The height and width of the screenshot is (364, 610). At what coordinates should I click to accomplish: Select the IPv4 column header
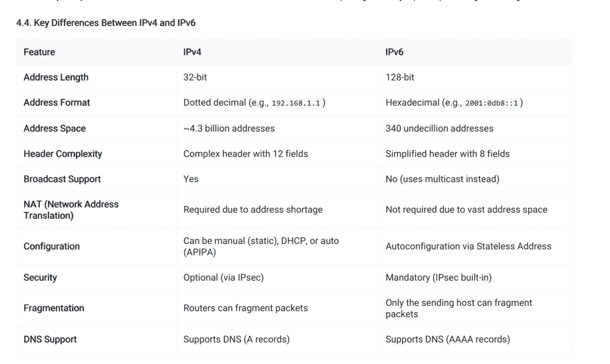pyautogui.click(x=192, y=52)
